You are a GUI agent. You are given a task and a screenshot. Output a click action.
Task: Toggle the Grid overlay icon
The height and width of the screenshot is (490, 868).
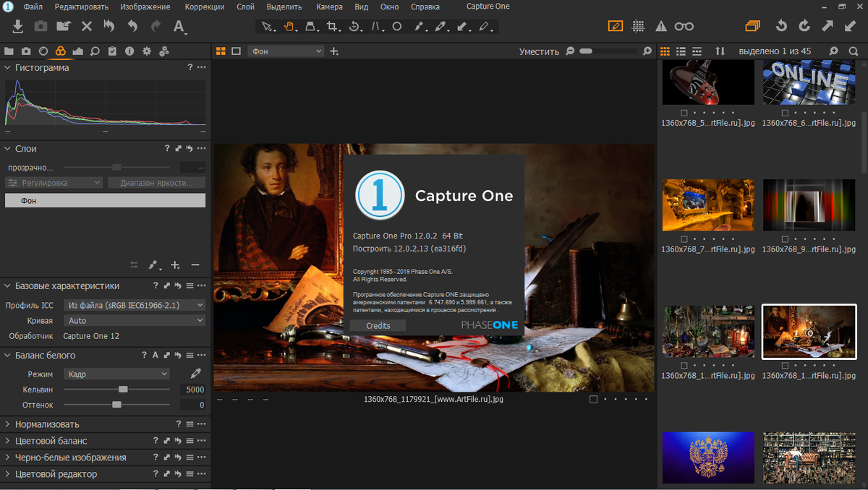tap(638, 26)
